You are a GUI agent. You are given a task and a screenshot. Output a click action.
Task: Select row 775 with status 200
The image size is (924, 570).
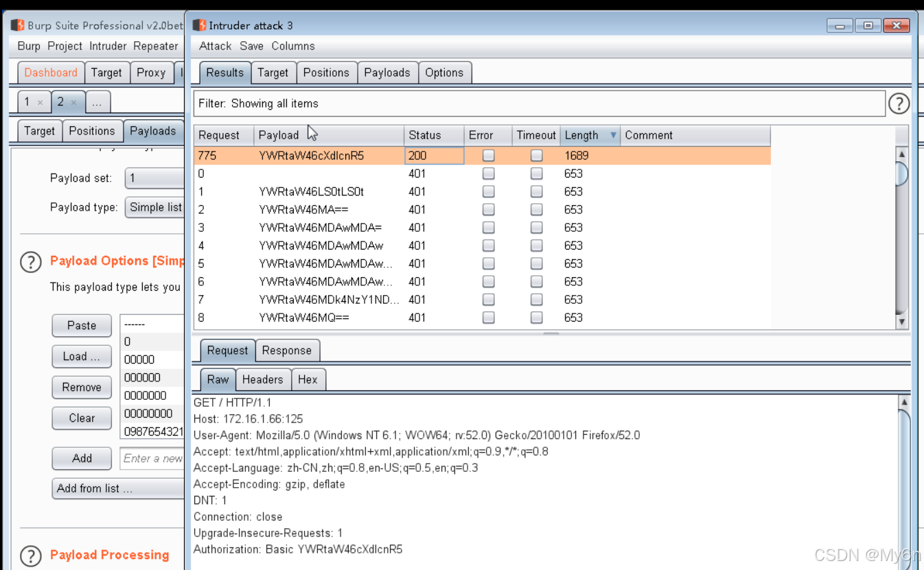[482, 156]
